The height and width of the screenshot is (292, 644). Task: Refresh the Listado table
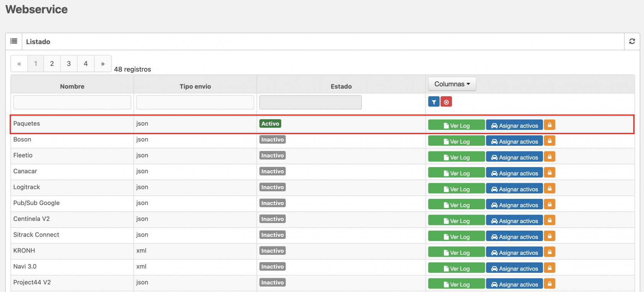[x=632, y=41]
